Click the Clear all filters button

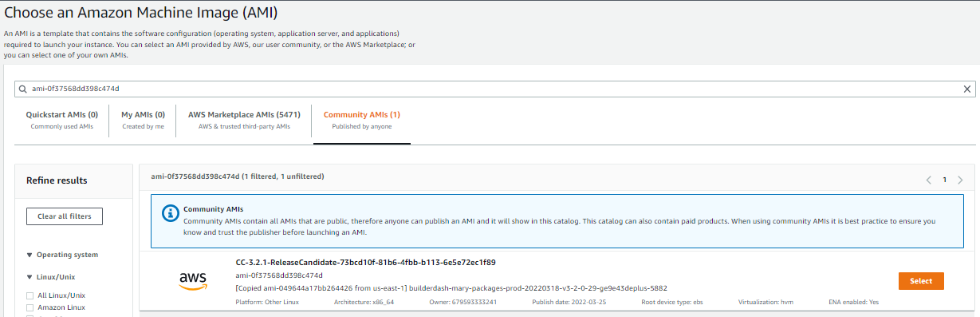click(x=65, y=216)
